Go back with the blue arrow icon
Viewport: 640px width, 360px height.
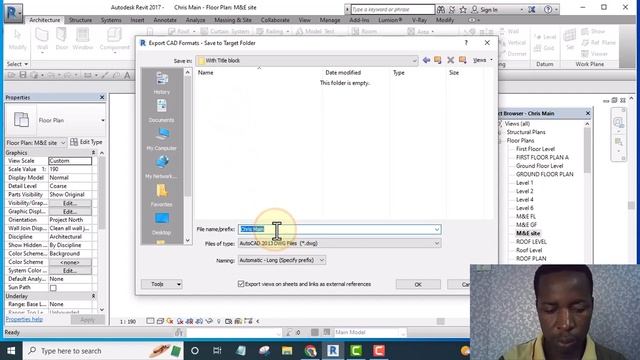pos(426,60)
